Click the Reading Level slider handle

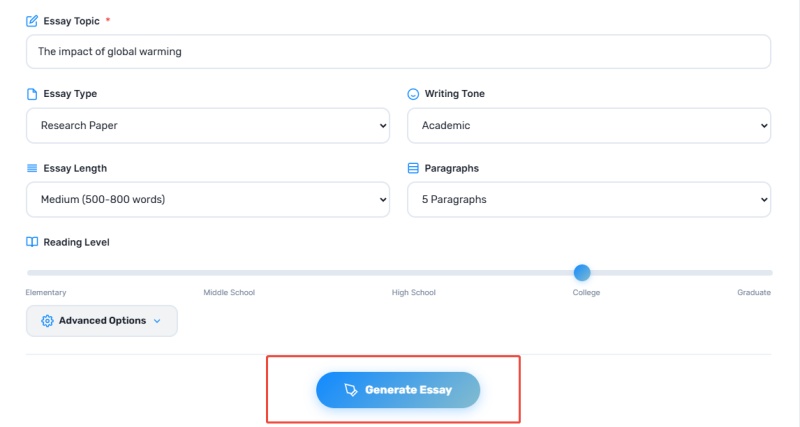pos(582,272)
